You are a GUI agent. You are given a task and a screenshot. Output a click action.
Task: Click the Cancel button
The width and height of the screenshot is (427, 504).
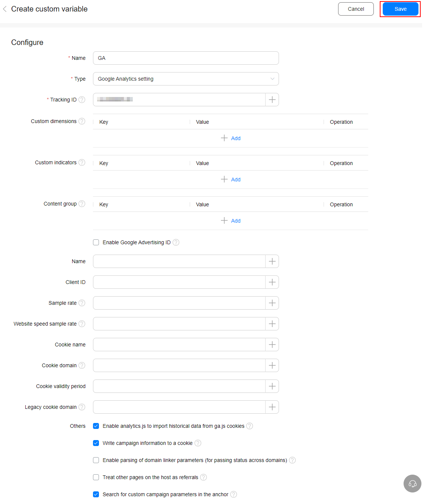tap(356, 9)
